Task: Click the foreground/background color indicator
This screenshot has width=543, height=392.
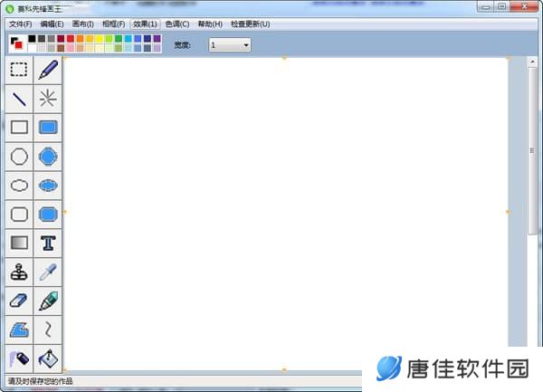Action: click(16, 43)
